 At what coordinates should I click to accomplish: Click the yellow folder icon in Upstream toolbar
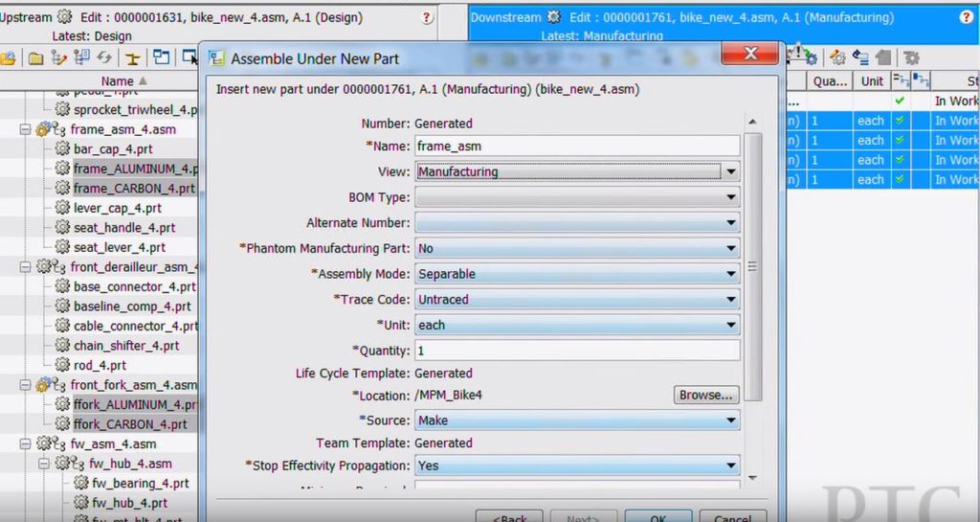(35, 58)
